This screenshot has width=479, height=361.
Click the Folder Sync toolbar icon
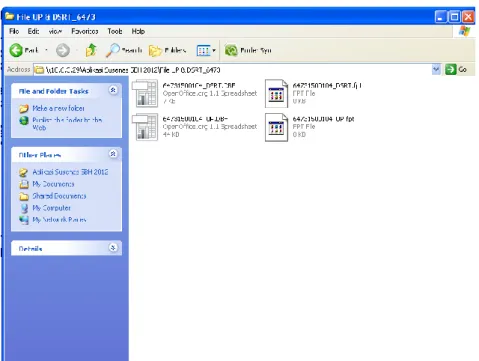pos(231,51)
